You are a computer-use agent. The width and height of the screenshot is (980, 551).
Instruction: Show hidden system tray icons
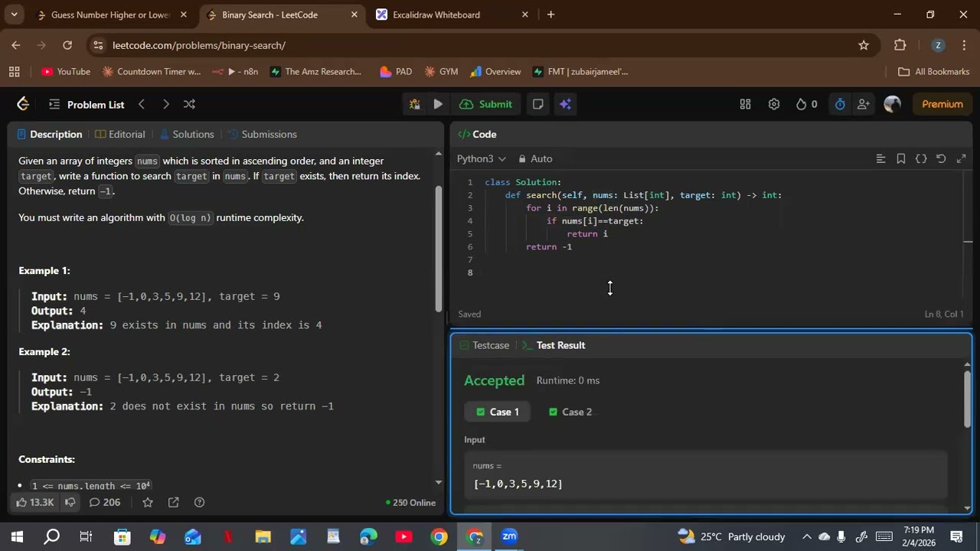(x=806, y=536)
